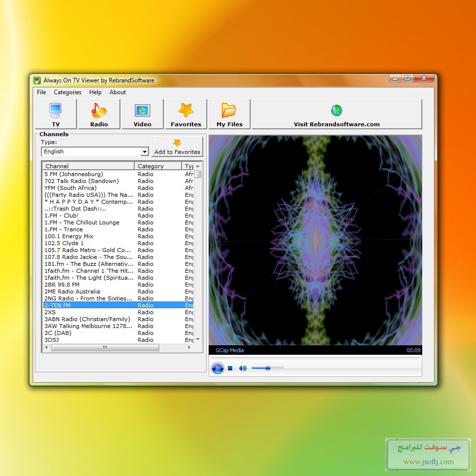Open the About menu

[x=117, y=92]
